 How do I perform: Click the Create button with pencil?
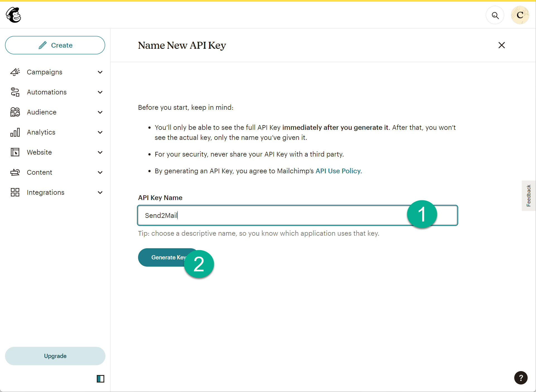[x=55, y=45]
